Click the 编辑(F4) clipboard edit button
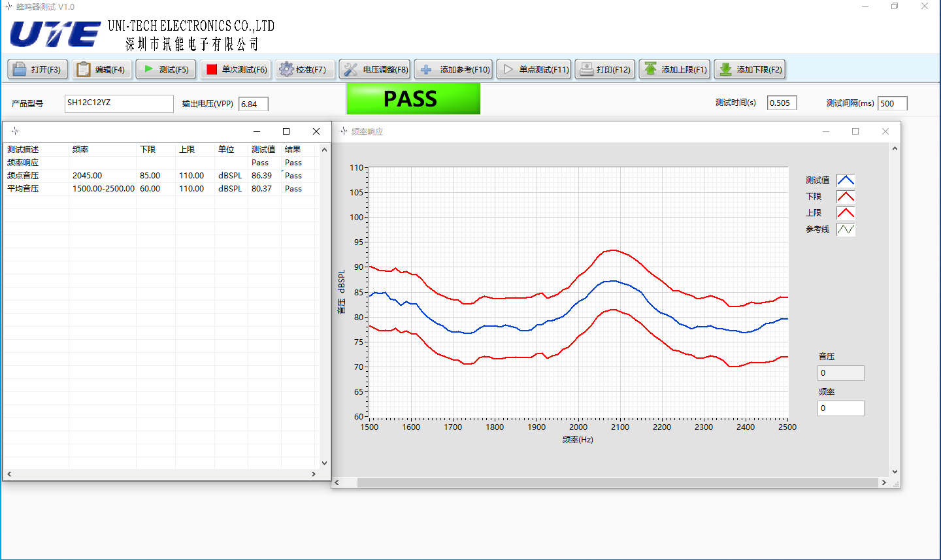 (101, 69)
